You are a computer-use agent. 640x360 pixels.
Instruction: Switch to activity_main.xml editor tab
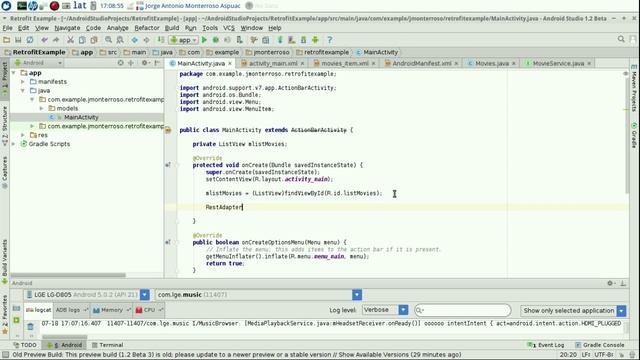click(273, 63)
